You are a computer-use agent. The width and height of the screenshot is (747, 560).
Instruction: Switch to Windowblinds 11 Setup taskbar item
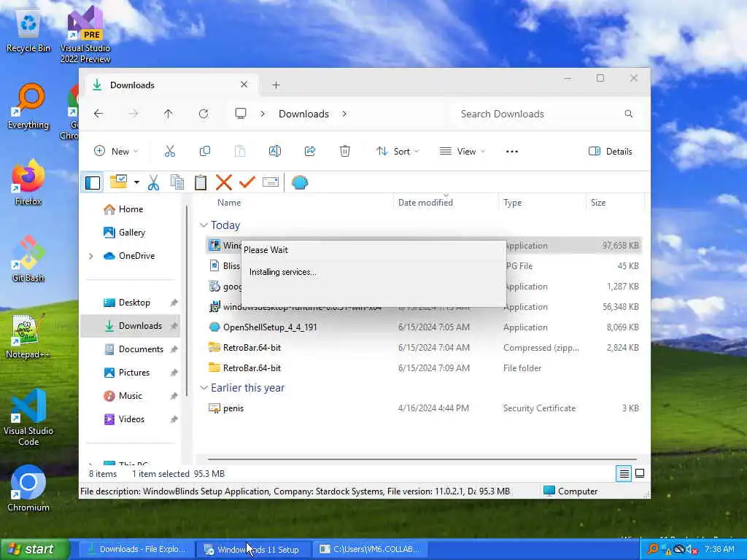[253, 549]
